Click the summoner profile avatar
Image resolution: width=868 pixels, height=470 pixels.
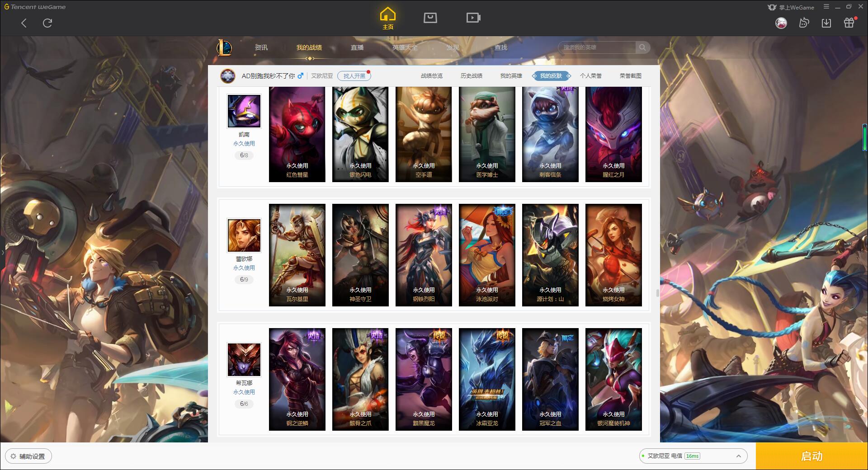pyautogui.click(x=227, y=76)
